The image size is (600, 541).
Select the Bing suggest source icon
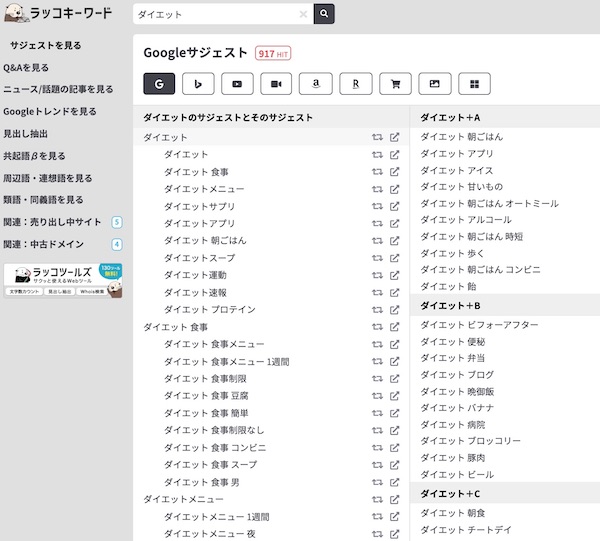[x=198, y=84]
